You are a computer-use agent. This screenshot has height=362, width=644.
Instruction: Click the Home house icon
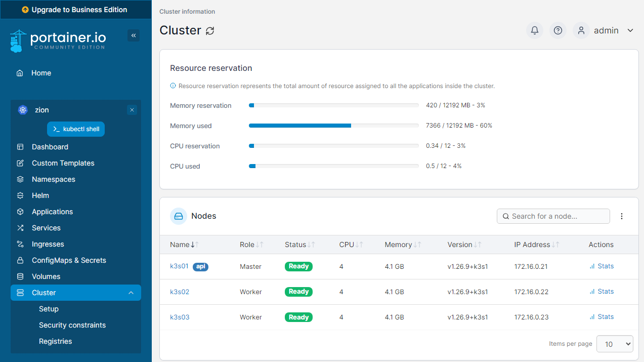(20, 73)
